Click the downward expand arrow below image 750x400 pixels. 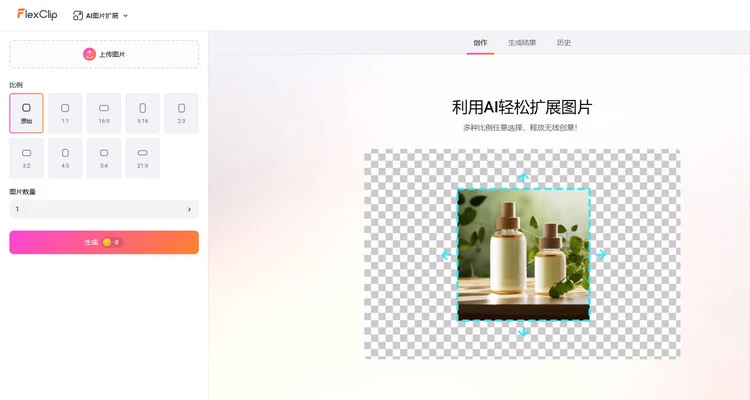[x=523, y=332]
